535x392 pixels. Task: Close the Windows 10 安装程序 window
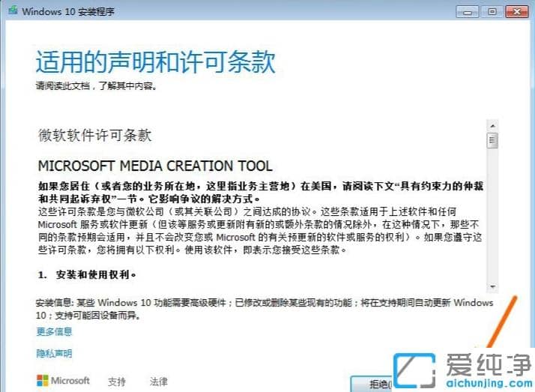click(517, 12)
